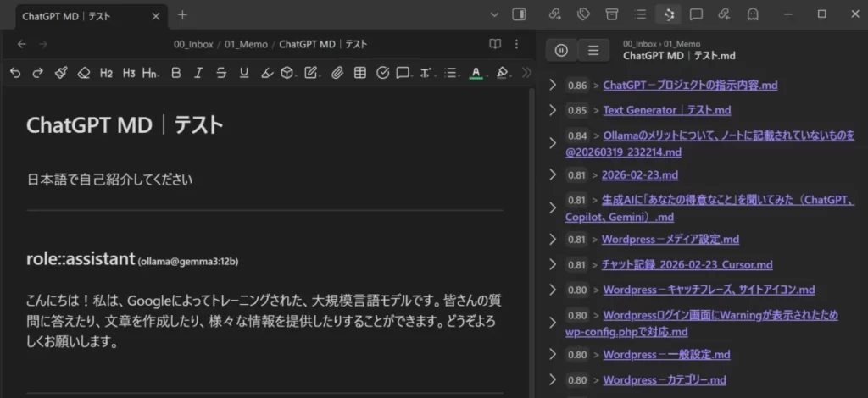The height and width of the screenshot is (398, 868).
Task: Open the backlinks sidebar tab
Action: (x=724, y=14)
